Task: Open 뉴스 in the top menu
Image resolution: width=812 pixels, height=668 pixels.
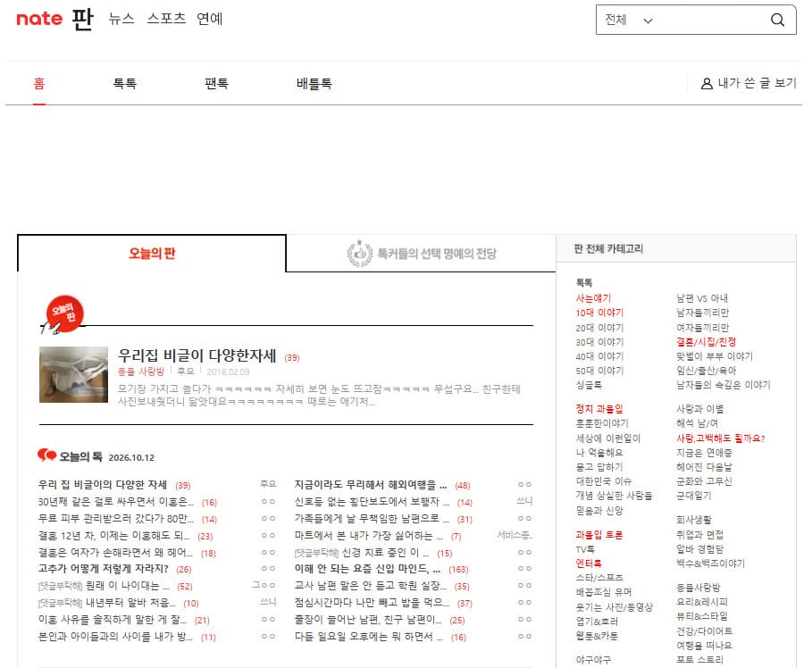Action: coord(121,19)
